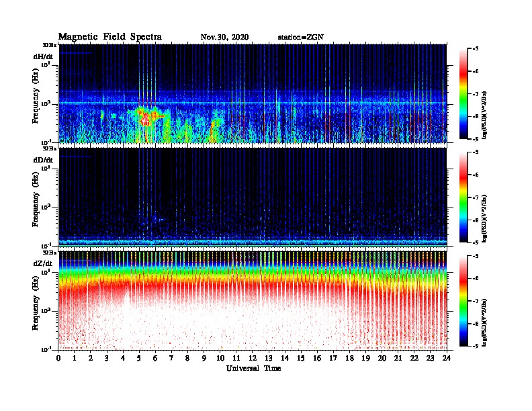Click the "32Hz" label atop dH/dt frequency axis

(49, 45)
